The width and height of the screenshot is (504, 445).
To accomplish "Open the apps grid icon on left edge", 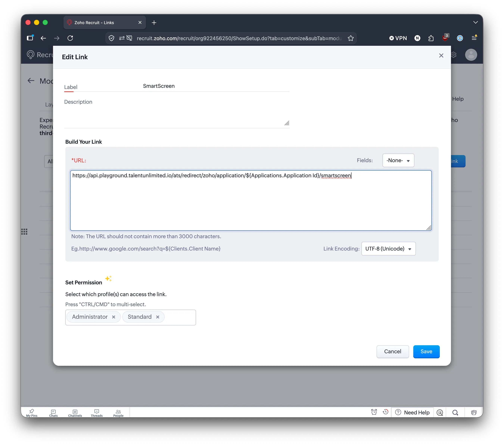I will tap(24, 231).
